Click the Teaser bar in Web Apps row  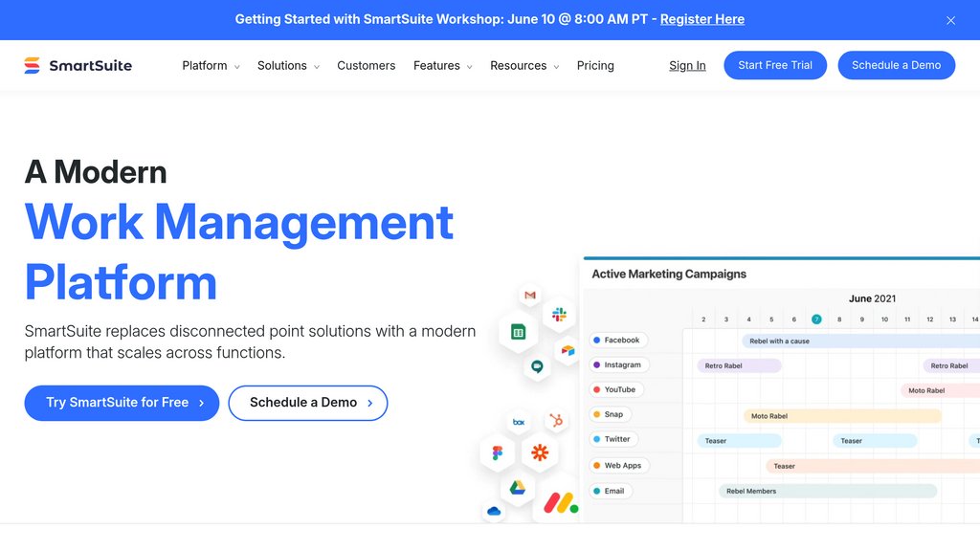873,466
